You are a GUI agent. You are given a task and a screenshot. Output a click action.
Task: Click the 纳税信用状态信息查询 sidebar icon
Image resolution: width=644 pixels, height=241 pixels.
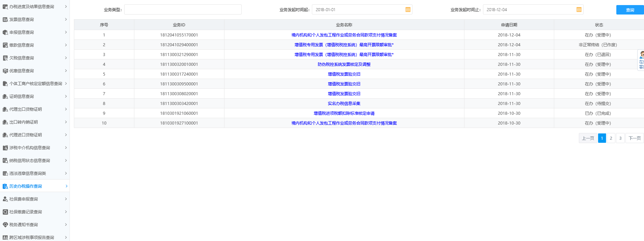pyautogui.click(x=5, y=161)
